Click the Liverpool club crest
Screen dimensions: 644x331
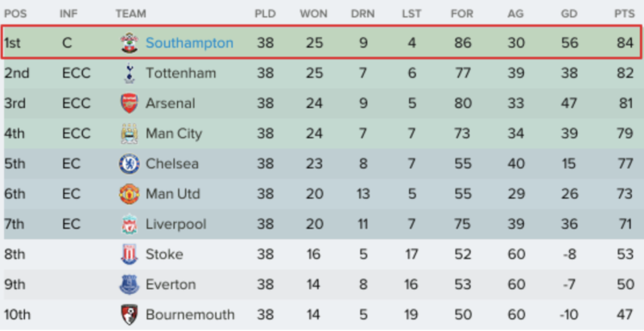click(130, 224)
